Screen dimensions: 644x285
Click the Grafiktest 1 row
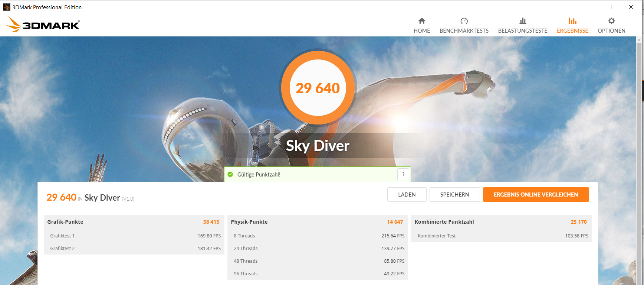click(134, 236)
